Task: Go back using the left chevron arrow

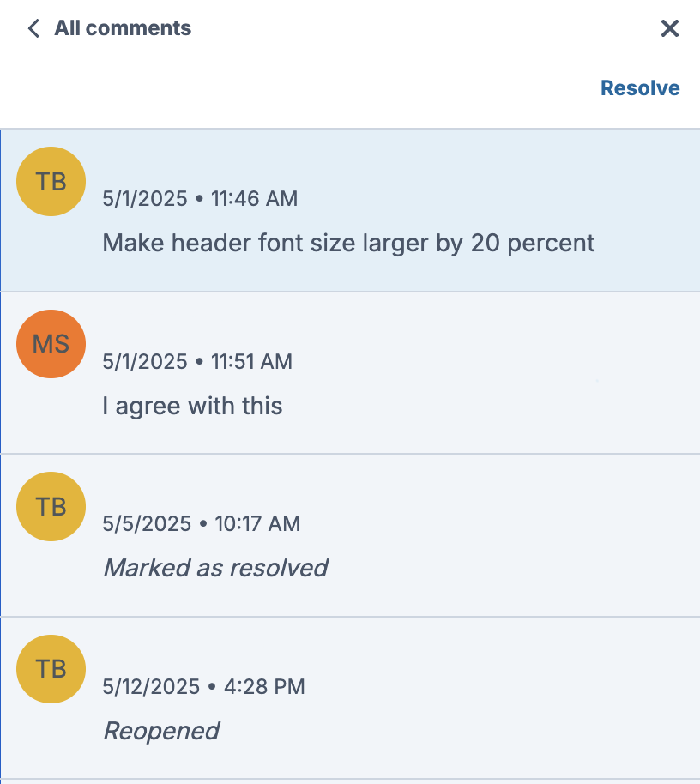Action: tap(33, 28)
